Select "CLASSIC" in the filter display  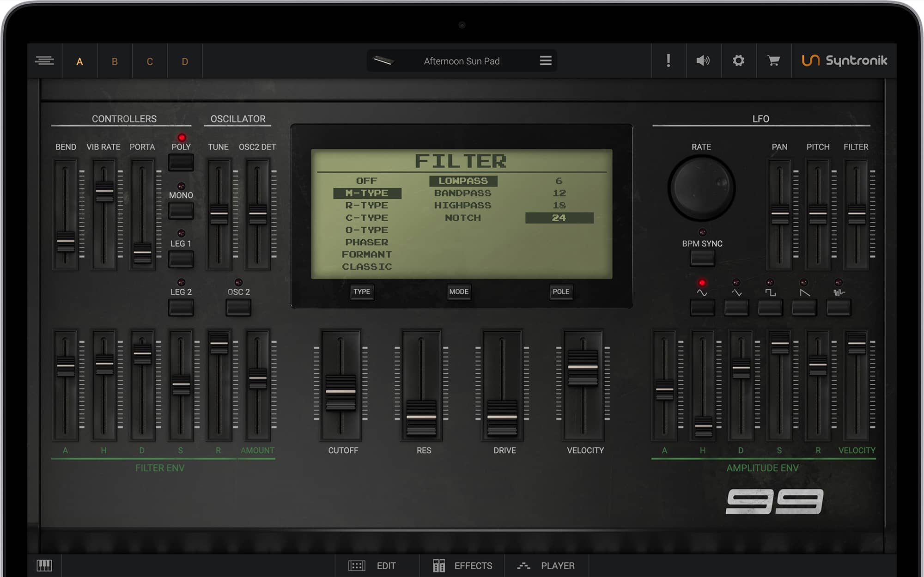(367, 267)
